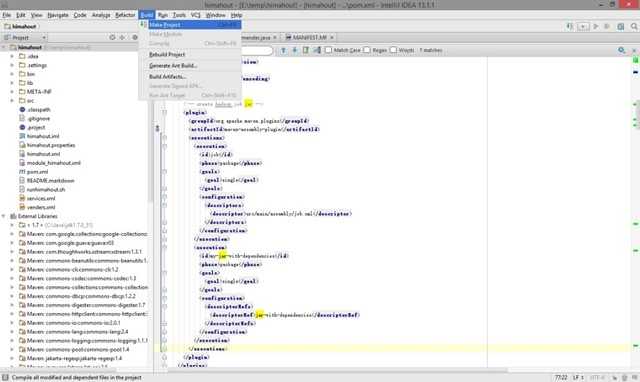Screen dimensions: 640x382
Task: Open the File menu
Action: coord(7,15)
